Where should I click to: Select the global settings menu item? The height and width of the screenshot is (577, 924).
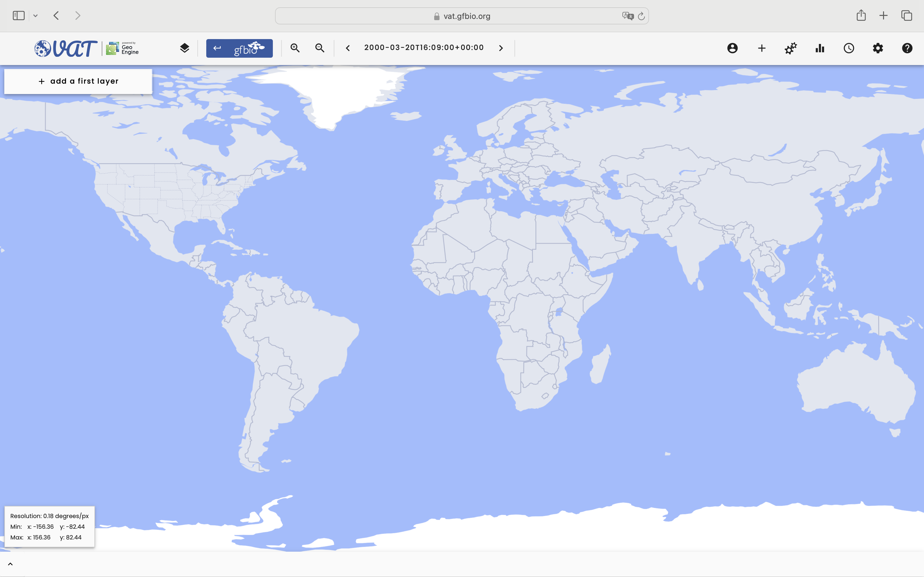[878, 48]
